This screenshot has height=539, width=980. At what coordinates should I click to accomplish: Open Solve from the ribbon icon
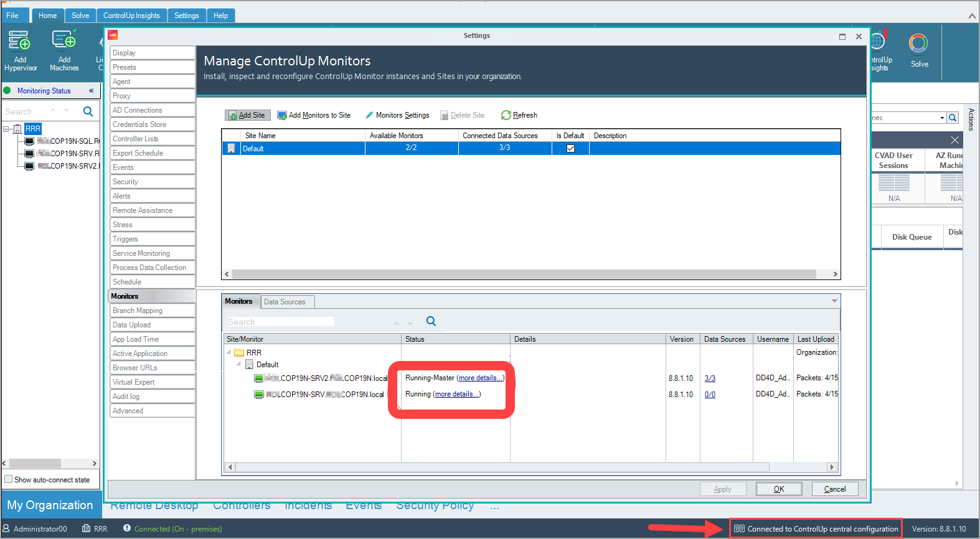[918, 44]
